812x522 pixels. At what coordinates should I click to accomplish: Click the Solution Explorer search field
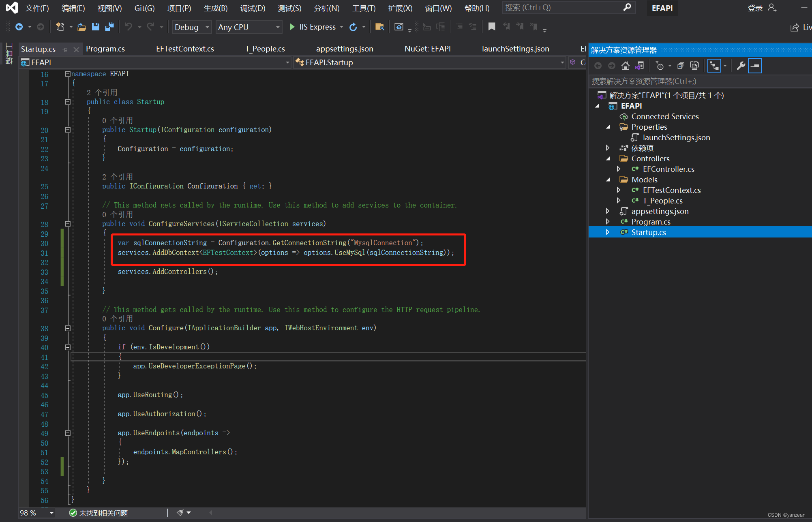coord(700,81)
